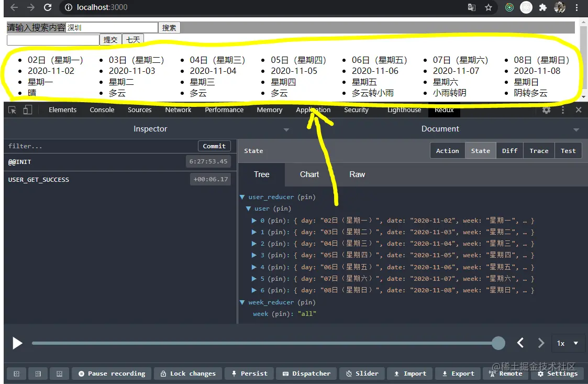
Task: Close the DevTools panel
Action: pos(579,109)
